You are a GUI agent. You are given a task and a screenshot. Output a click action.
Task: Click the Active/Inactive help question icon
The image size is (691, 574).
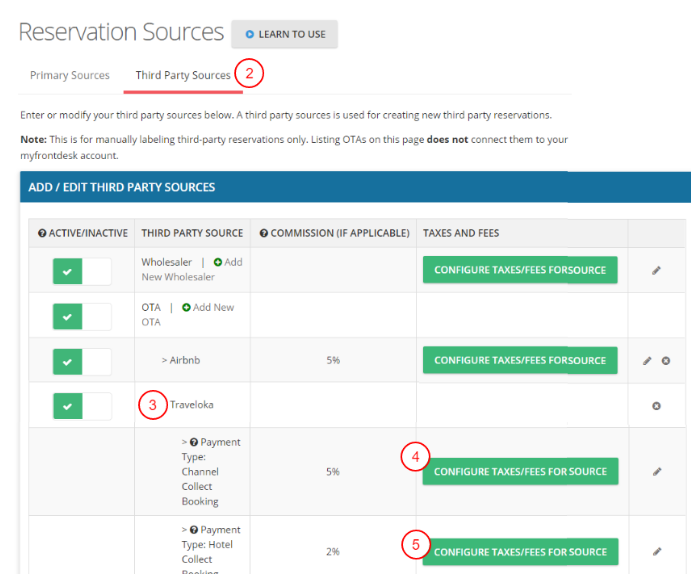pos(42,233)
